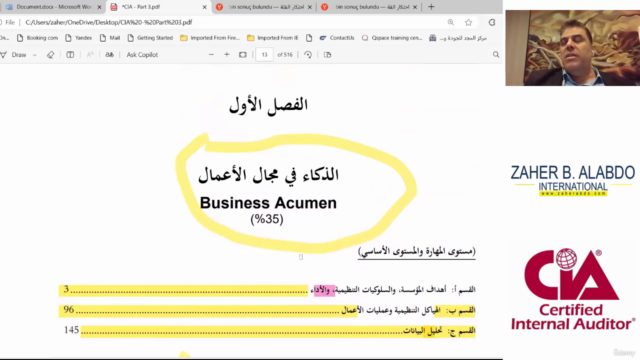Open the Yandex bookmark

(x=78, y=38)
